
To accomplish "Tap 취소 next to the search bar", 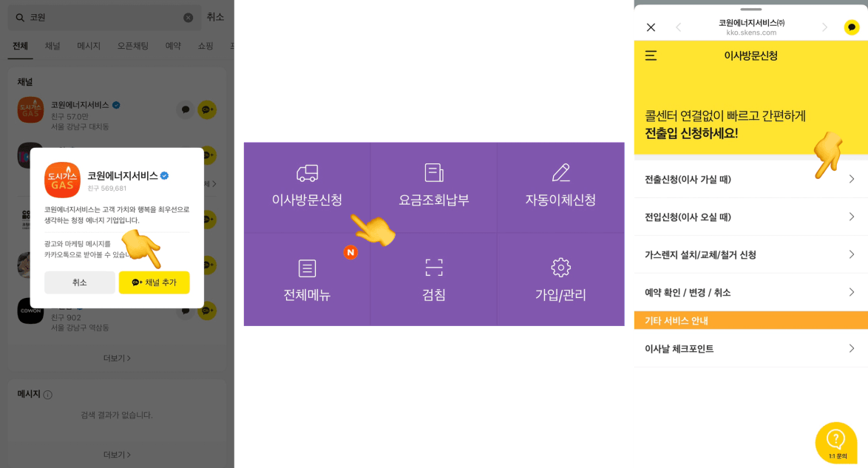I will click(x=215, y=17).
